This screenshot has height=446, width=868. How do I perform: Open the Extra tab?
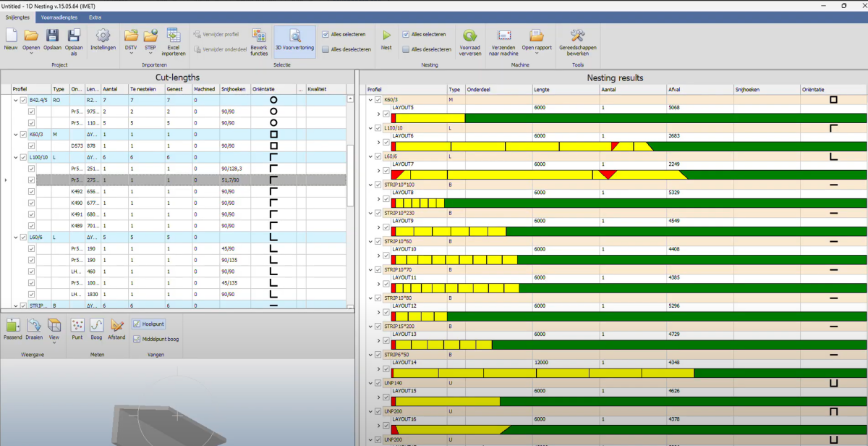(95, 17)
